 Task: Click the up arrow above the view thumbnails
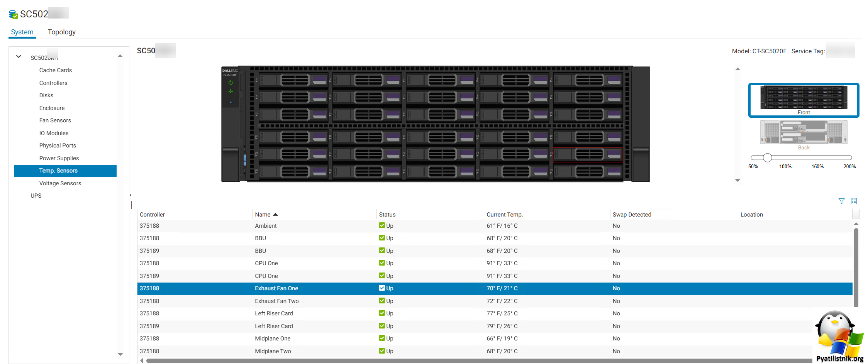click(x=737, y=69)
